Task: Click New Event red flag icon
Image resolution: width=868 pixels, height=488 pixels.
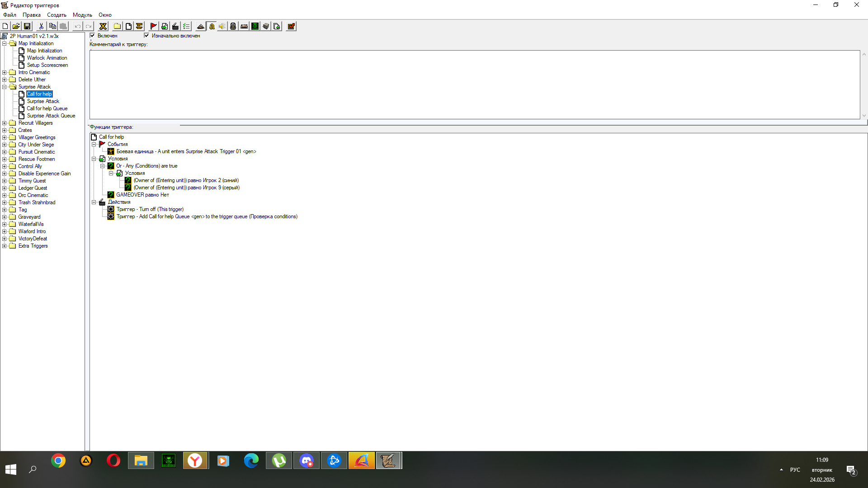Action: pos(153,26)
